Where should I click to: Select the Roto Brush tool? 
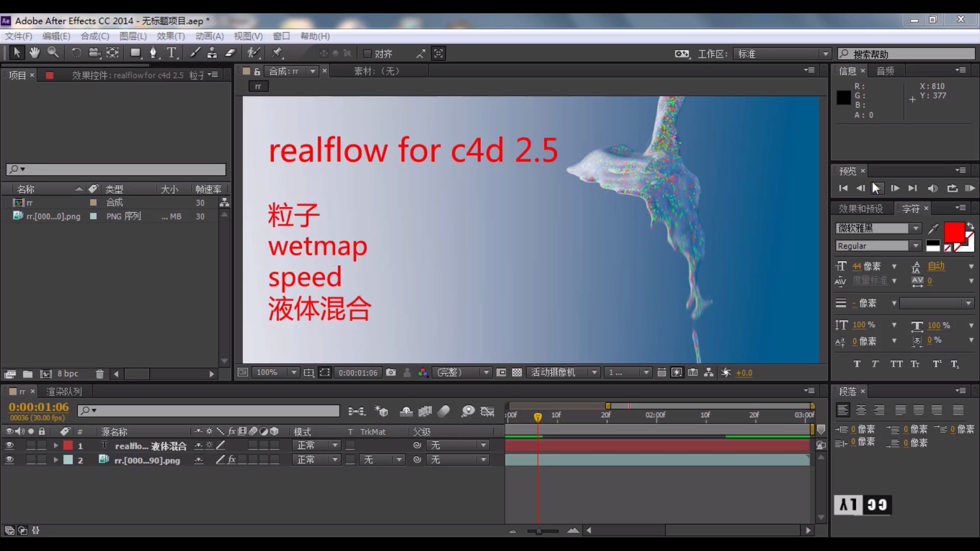coord(253,53)
